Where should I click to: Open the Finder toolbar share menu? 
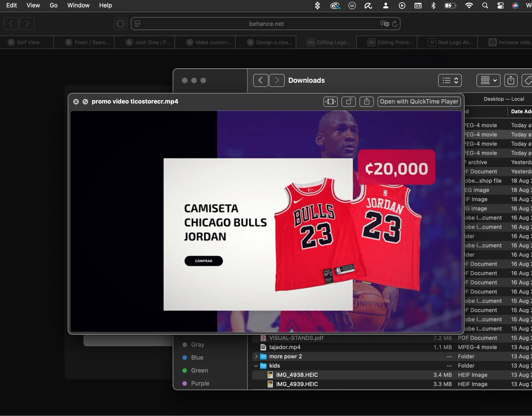click(x=510, y=80)
